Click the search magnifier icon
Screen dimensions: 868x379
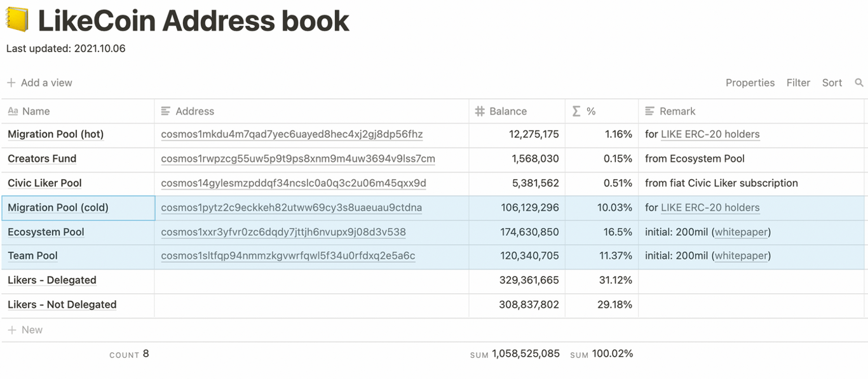click(x=859, y=83)
